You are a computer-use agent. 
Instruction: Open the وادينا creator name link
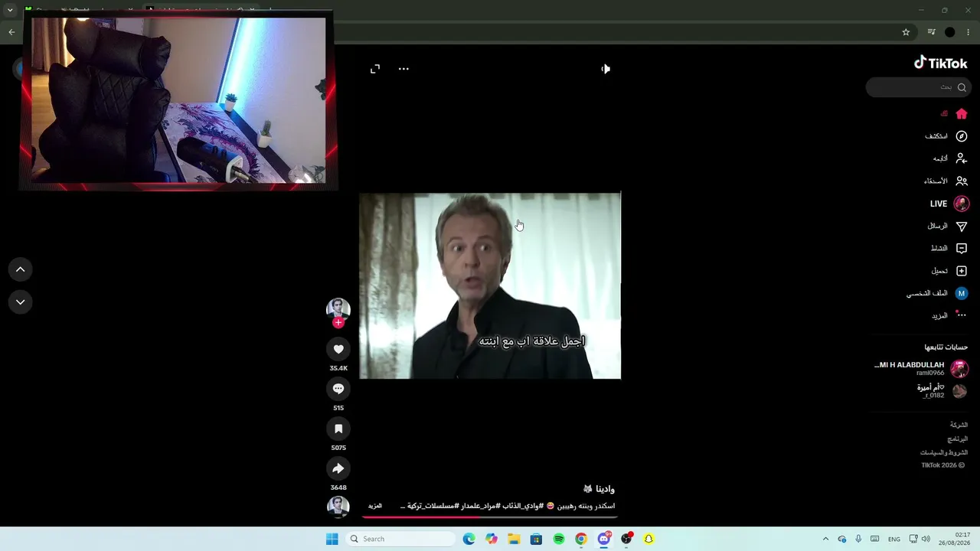(599, 489)
